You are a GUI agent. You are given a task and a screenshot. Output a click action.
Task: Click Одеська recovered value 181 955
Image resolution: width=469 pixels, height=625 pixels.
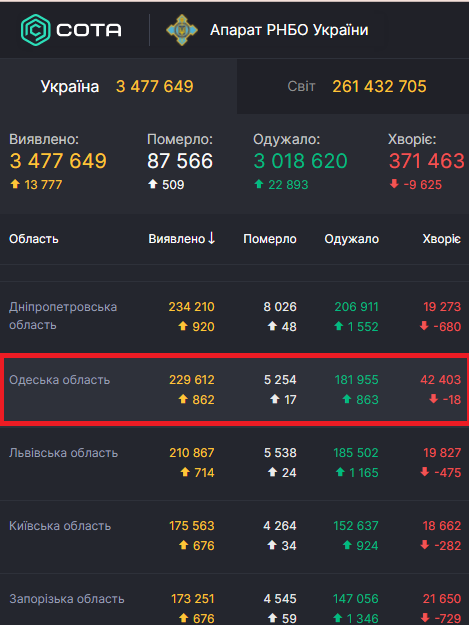(x=357, y=380)
